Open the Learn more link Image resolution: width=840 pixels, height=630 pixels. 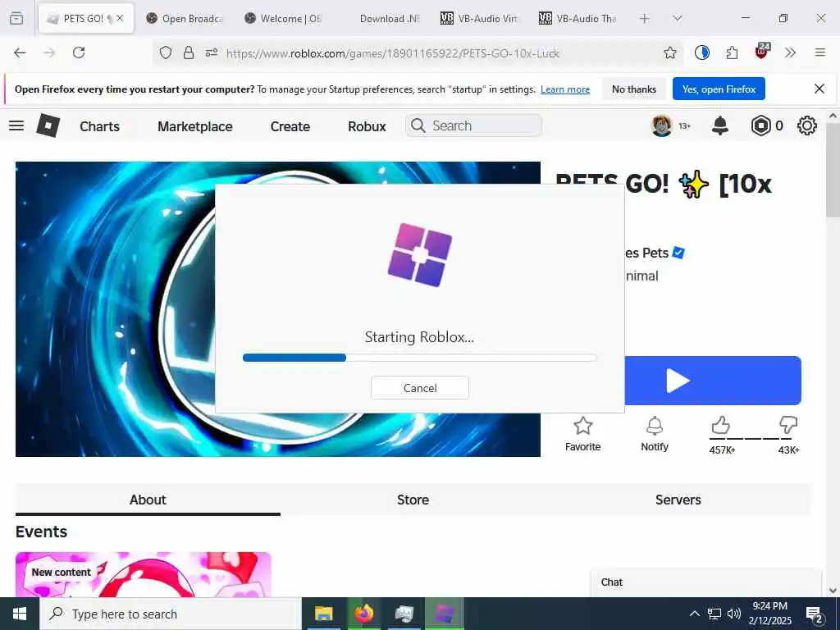(565, 89)
